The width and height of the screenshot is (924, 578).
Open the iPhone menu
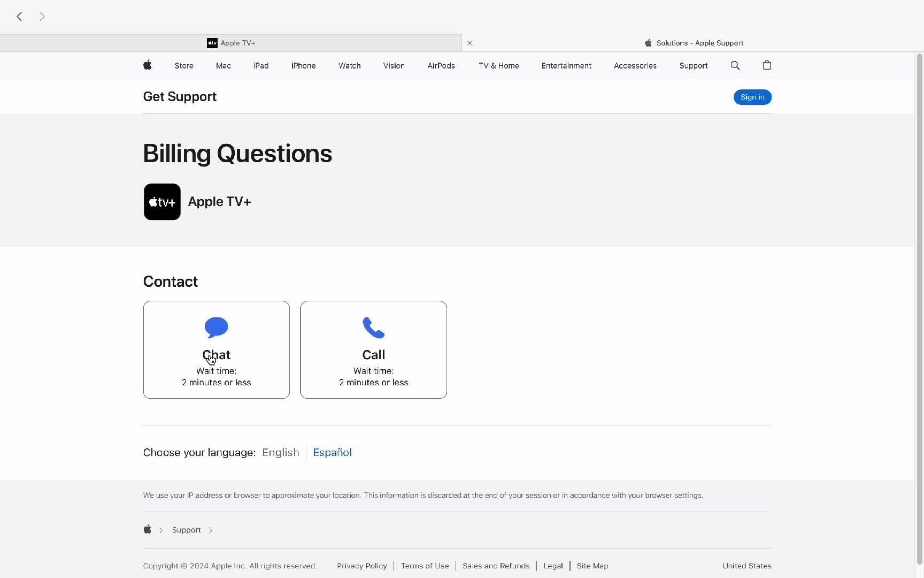point(303,66)
